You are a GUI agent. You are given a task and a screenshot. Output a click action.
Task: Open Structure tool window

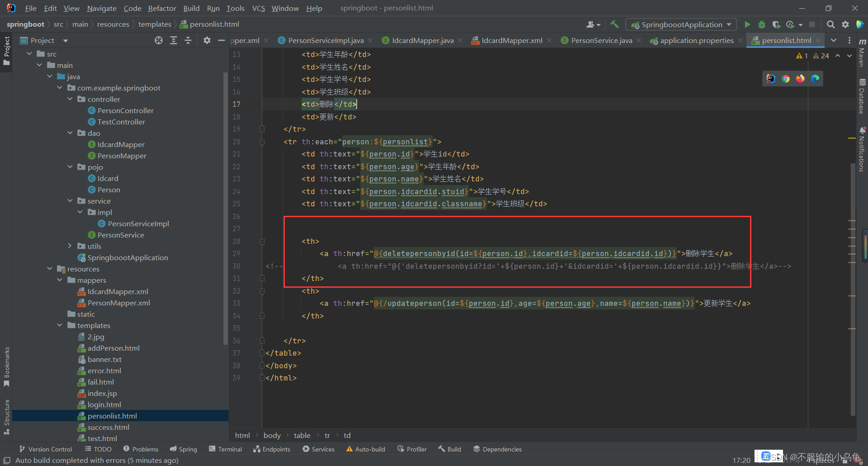pyautogui.click(x=6, y=417)
